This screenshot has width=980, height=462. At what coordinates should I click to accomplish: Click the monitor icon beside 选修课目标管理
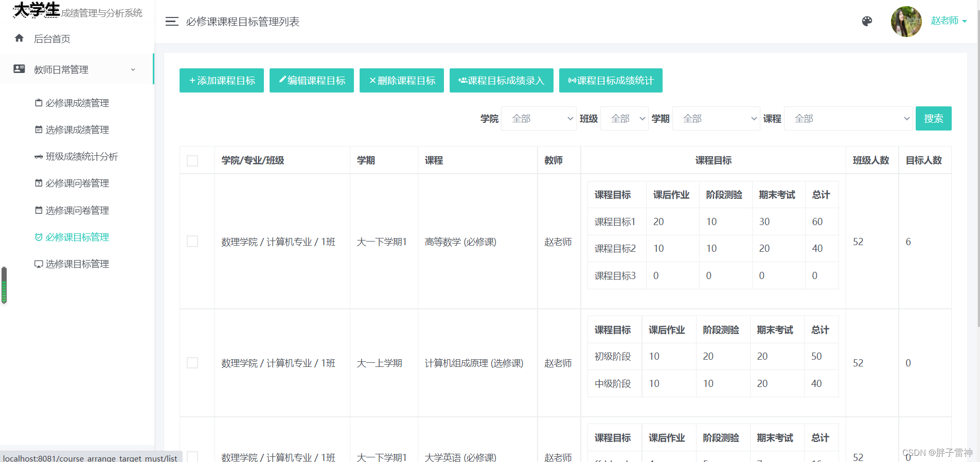pos(39,264)
